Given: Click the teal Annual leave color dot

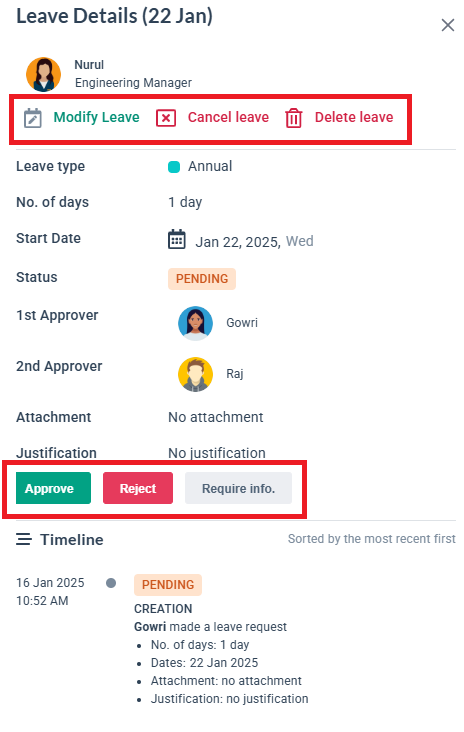Looking at the screenshot, I should point(174,167).
